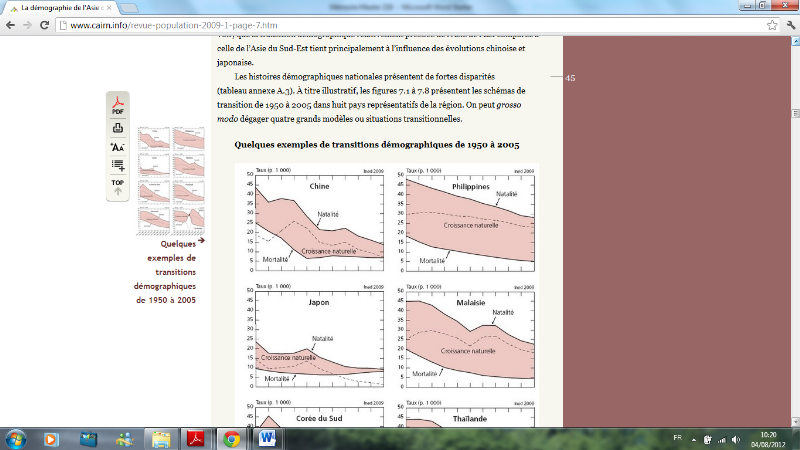Image resolution: width=800 pixels, height=450 pixels.
Task: Reload the page with refresh icon
Action: coord(44,25)
